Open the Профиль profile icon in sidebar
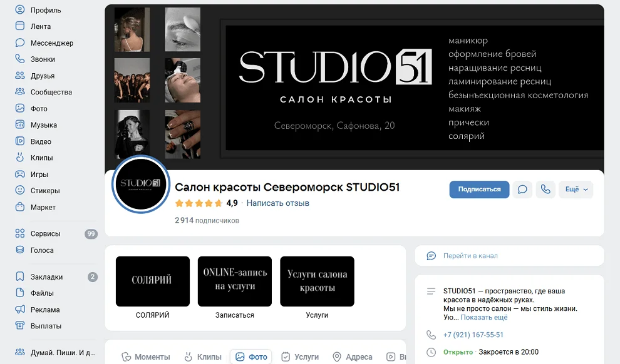Image resolution: width=620 pixels, height=364 pixels. point(20,10)
